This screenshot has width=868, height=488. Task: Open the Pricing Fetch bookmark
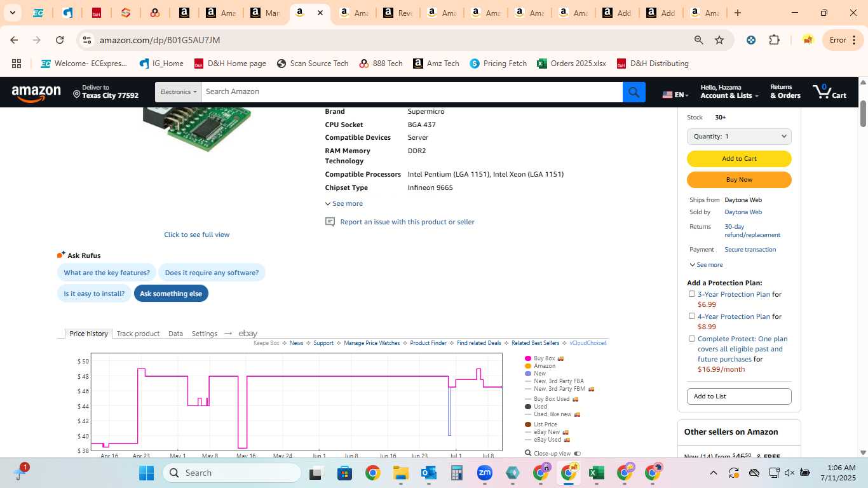point(498,64)
